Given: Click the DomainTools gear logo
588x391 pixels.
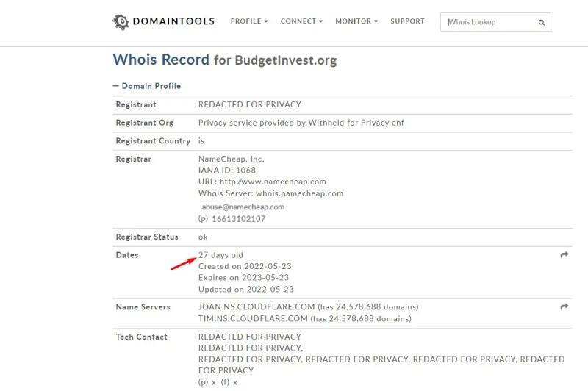Looking at the screenshot, I should pos(121,22).
